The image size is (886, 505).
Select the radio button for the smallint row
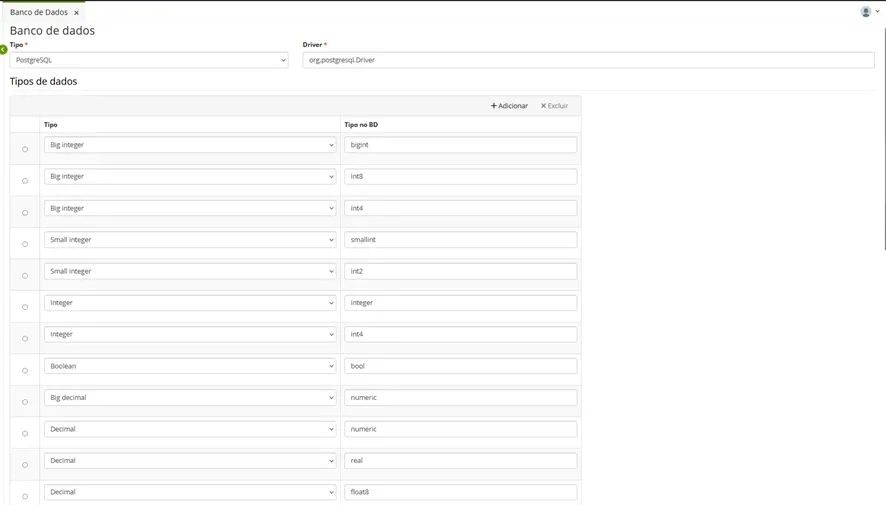coord(25,244)
